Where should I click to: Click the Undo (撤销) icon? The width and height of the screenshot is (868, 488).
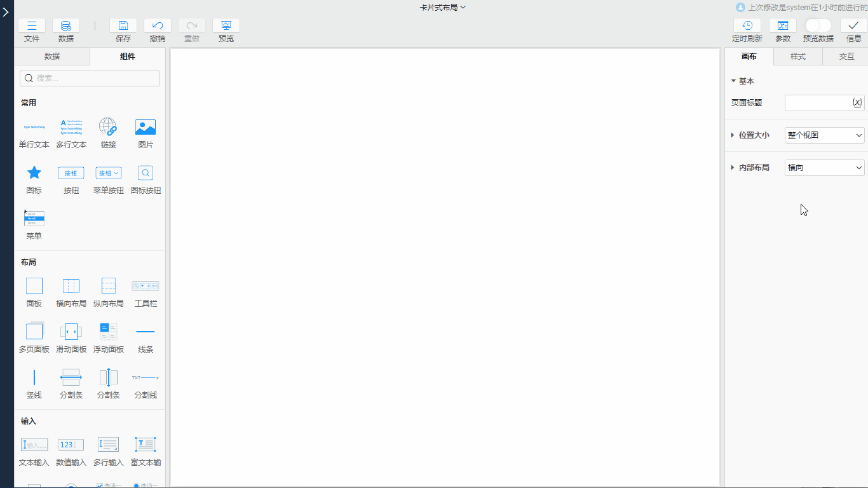point(158,26)
